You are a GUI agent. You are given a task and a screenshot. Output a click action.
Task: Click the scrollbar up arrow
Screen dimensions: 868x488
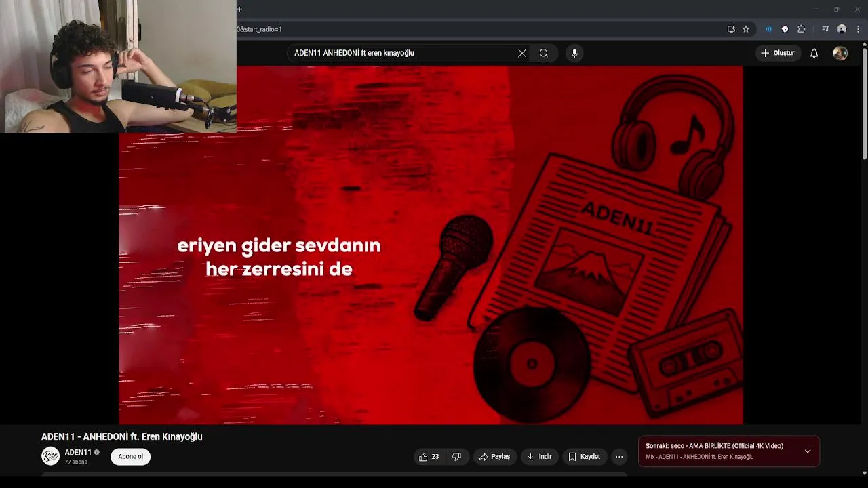(864, 45)
